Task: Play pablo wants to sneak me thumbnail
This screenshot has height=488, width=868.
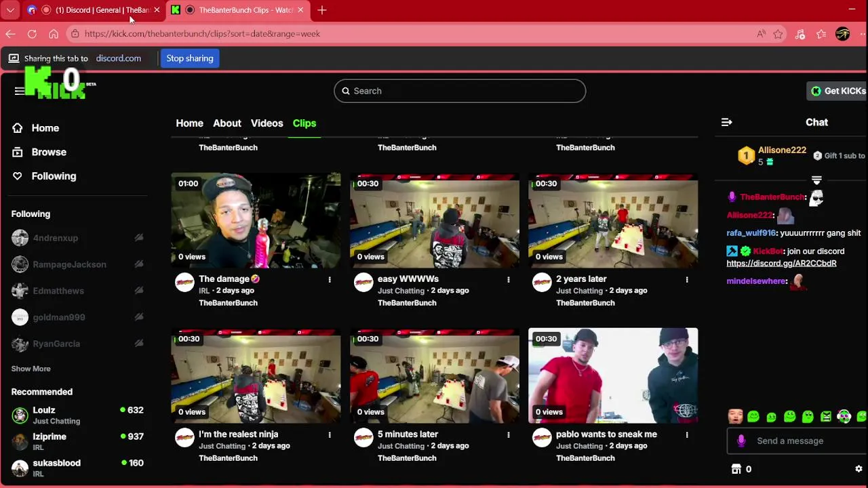Action: 613,375
